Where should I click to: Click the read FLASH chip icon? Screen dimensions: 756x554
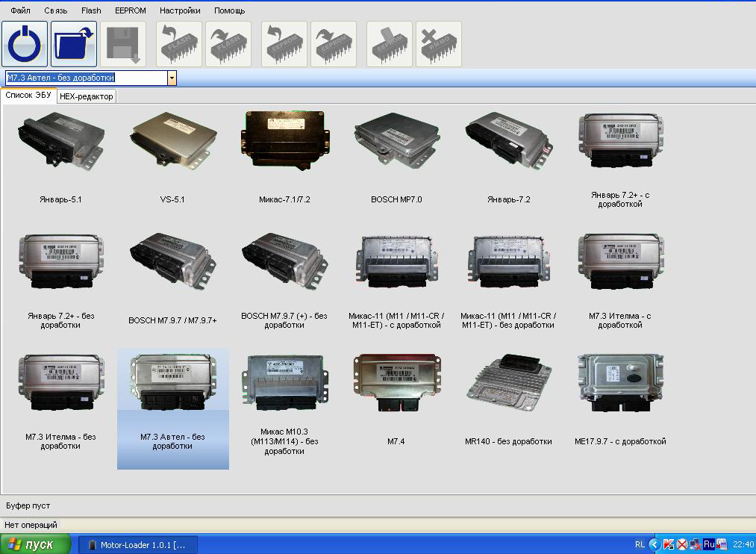click(x=179, y=44)
